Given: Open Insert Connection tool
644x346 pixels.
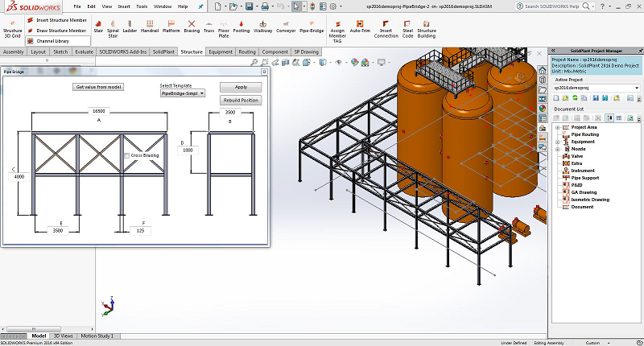Looking at the screenshot, I should (x=386, y=29).
